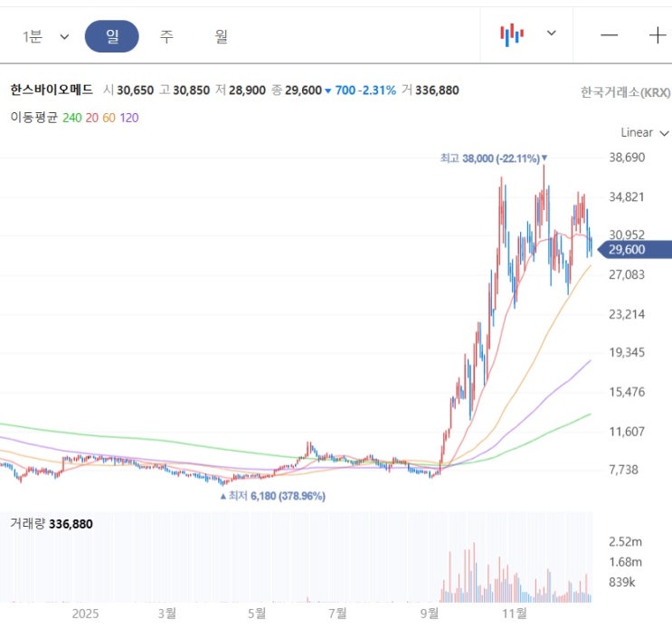The height and width of the screenshot is (639, 672).
Task: Open the Linear scale dropdown
Action: tap(645, 132)
